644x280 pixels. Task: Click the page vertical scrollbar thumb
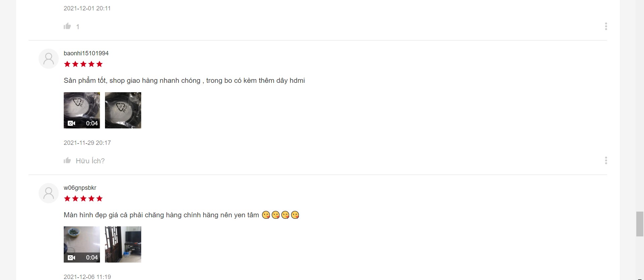point(640,224)
